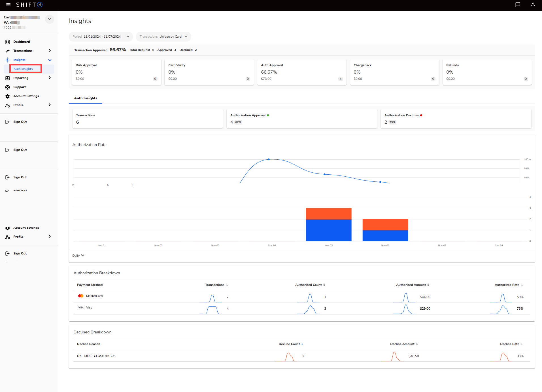Sort by Authorized Amount column icon
This screenshot has width=542, height=392.
tap(428, 285)
